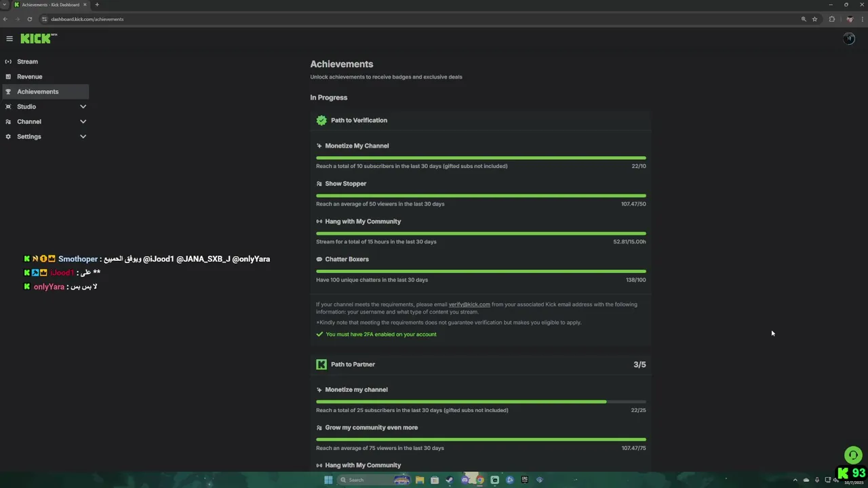Viewport: 868px width, 488px height.
Task: Click the Stream sidebar icon
Action: (8, 62)
